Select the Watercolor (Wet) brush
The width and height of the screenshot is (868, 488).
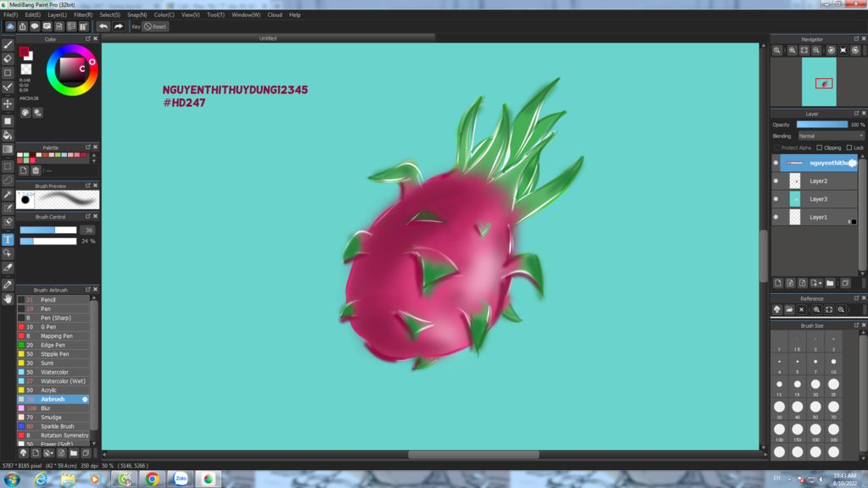point(53,381)
